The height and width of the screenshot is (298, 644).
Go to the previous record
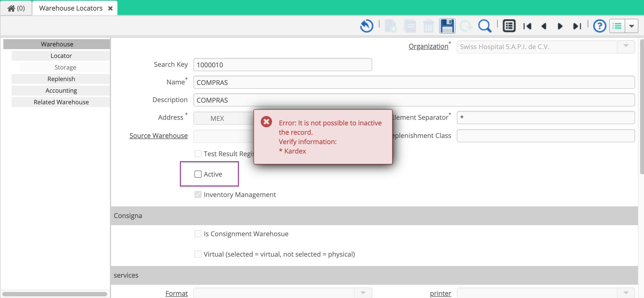(x=543, y=26)
